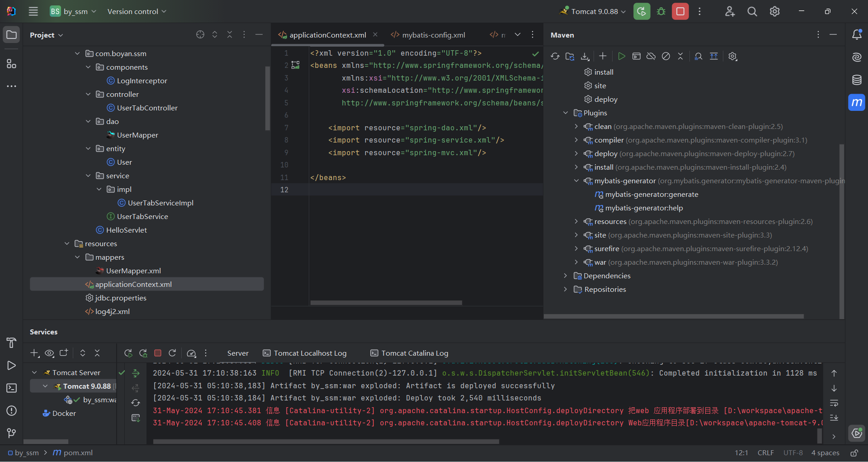Viewport: 868px width, 462px height.
Task: Open the AI Assistant spiral icon
Action: [x=857, y=57]
